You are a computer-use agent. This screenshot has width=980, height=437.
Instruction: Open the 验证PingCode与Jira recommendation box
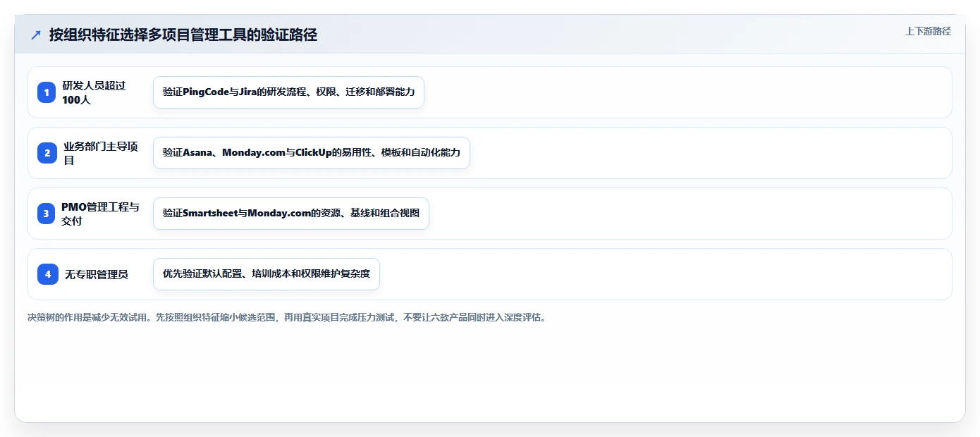[288, 92]
